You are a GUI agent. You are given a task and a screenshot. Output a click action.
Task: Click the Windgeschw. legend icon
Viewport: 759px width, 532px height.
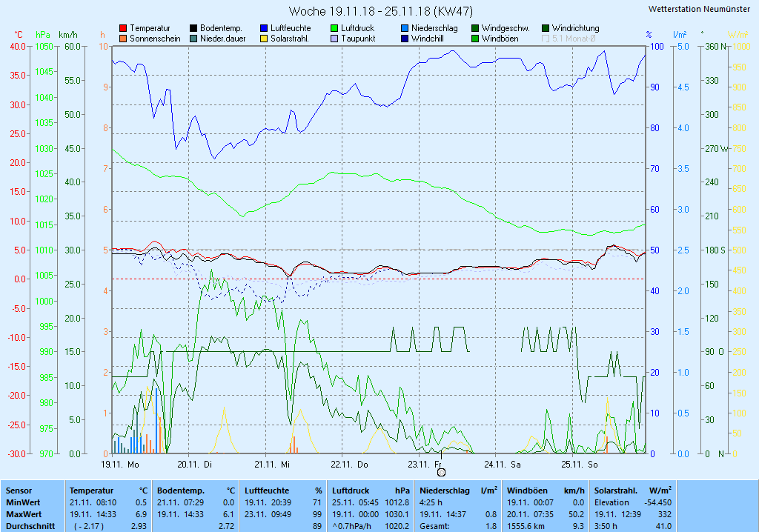[475, 28]
